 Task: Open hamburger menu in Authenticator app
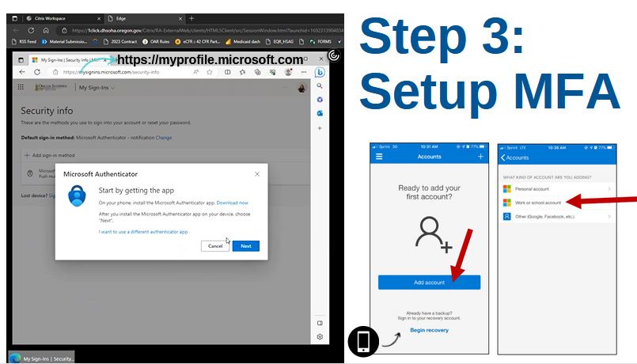[x=379, y=157]
